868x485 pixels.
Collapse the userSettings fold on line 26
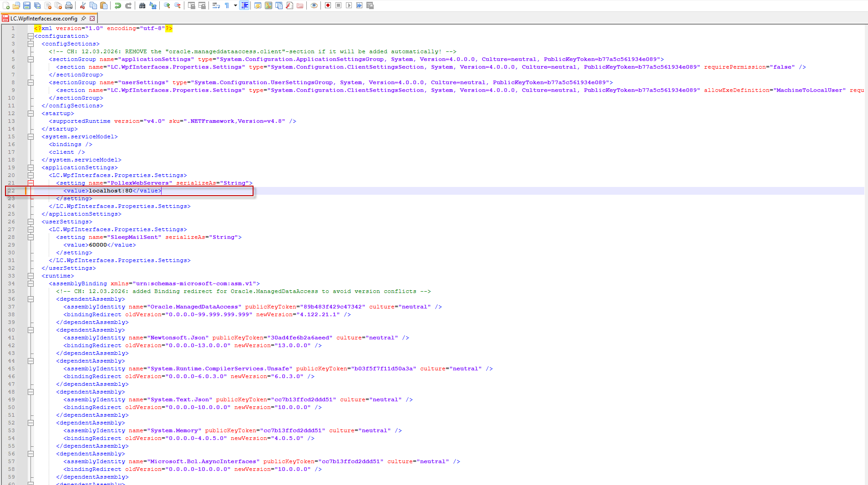click(30, 222)
